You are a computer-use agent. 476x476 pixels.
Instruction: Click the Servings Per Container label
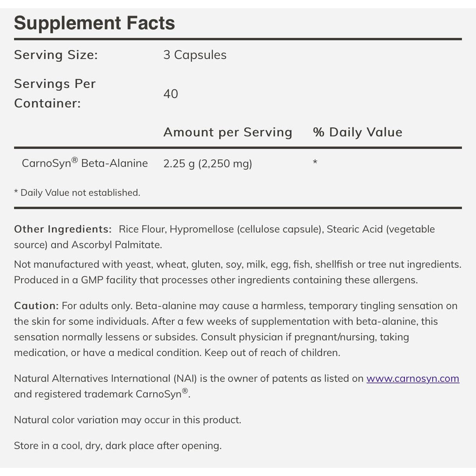pos(55,93)
